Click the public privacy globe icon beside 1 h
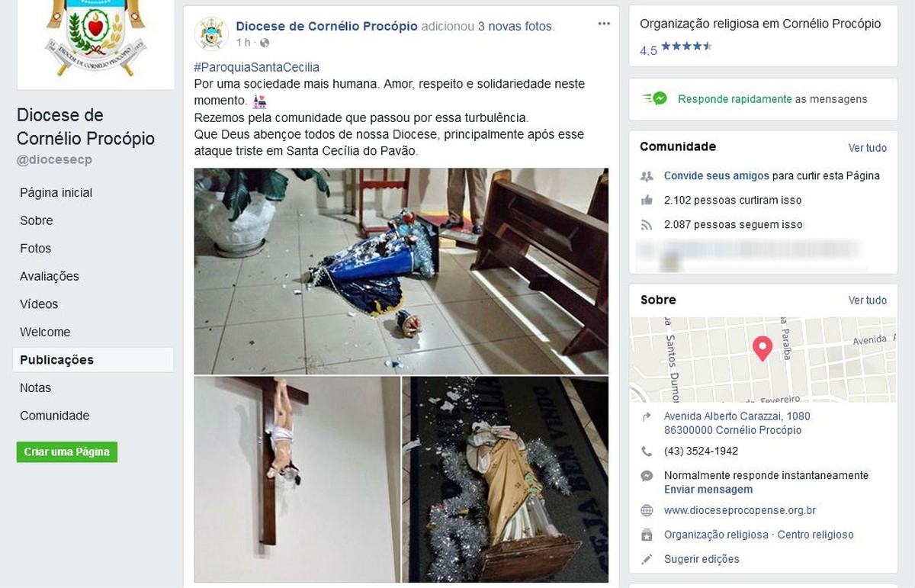Viewport: 915px width, 588px height. (265, 43)
